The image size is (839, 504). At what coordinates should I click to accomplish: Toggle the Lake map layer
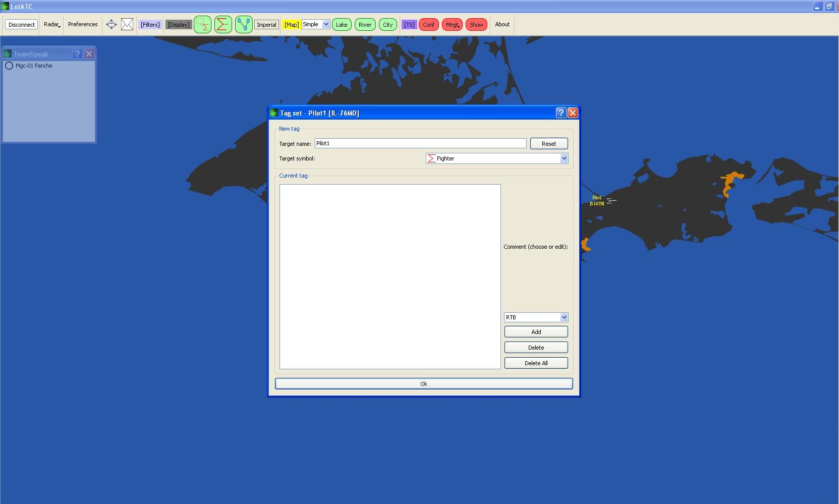[x=342, y=24]
